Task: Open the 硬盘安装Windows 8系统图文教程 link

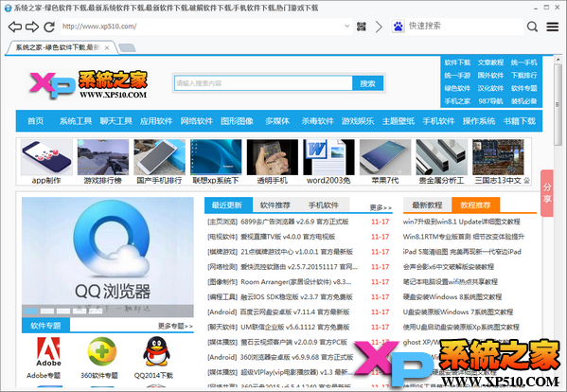Action: click(x=452, y=297)
